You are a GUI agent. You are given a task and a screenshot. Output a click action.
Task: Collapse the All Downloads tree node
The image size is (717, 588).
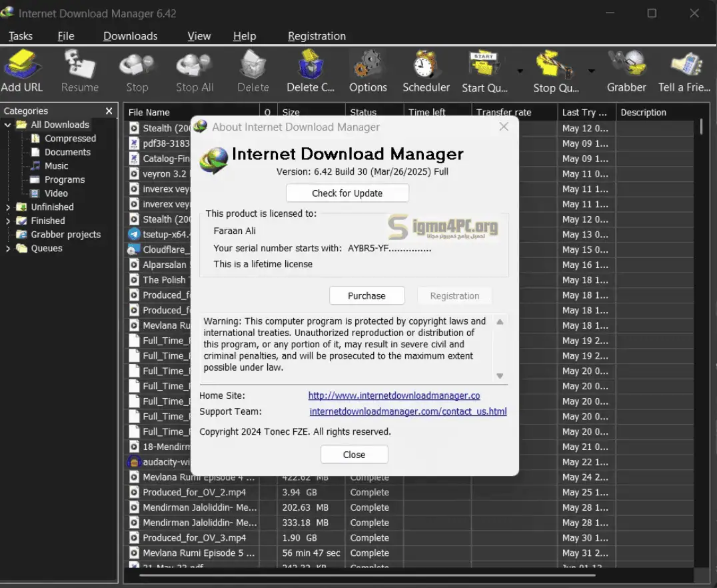click(8, 125)
